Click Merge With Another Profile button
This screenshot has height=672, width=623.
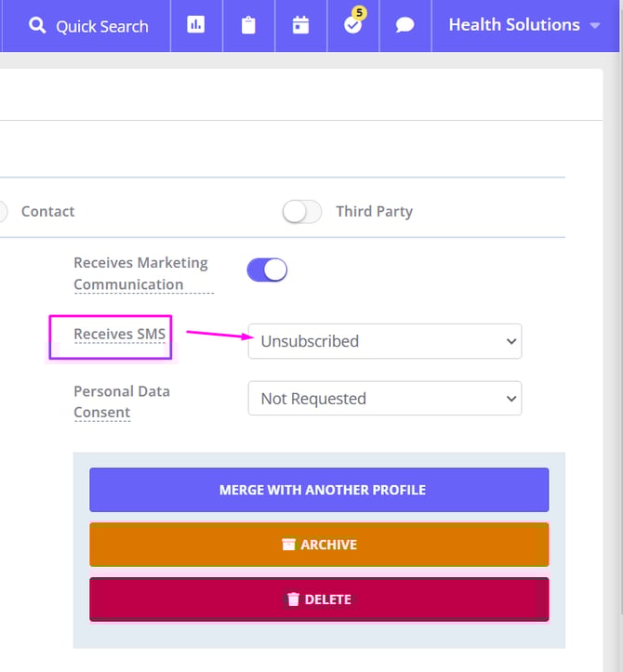319,490
